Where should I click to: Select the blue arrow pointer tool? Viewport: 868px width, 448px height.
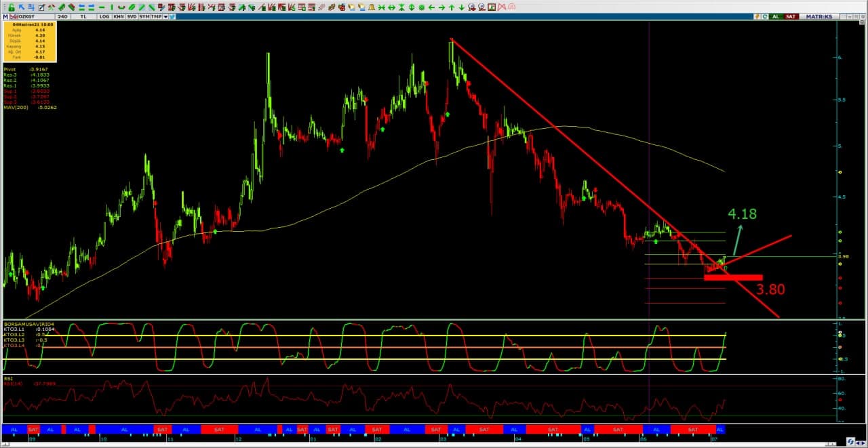tap(21, 7)
